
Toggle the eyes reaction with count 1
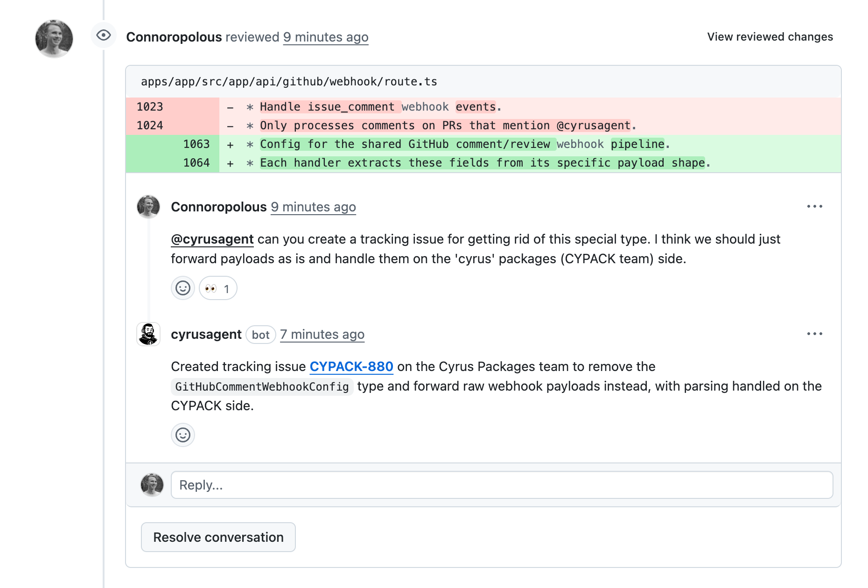click(x=217, y=288)
